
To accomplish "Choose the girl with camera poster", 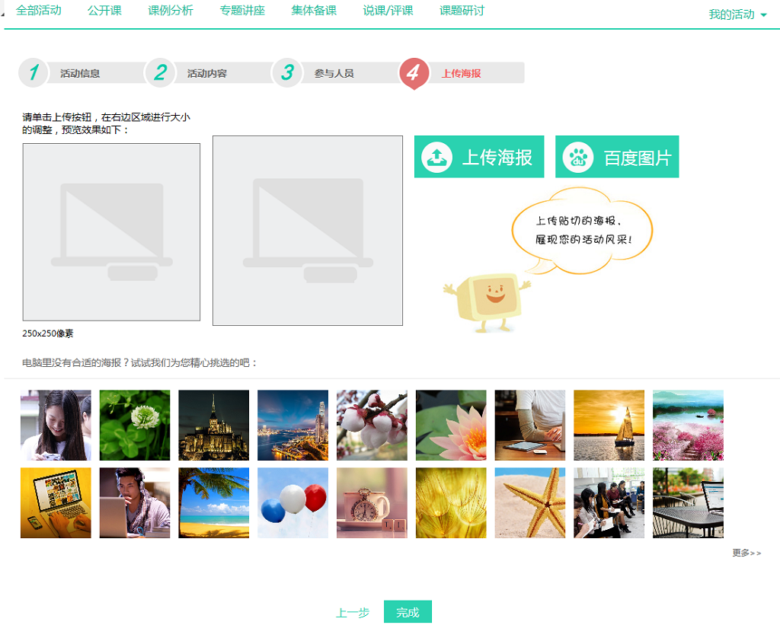I will (56, 425).
